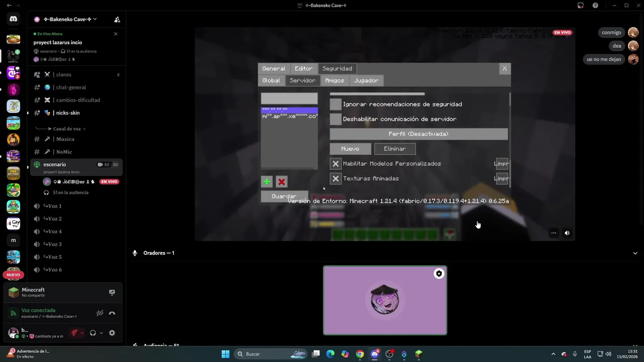Collapse the Canal de voz category
Viewport: 644px width, 362px height.
tap(69, 129)
